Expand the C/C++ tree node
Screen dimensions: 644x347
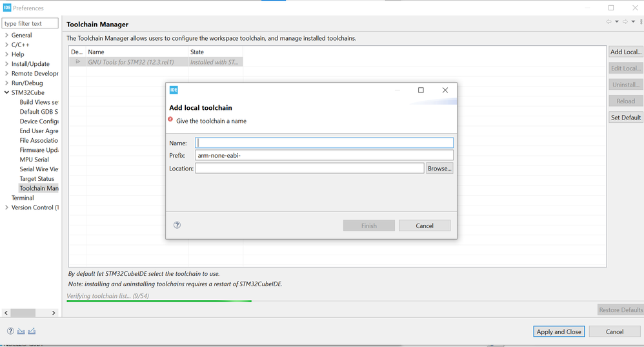(x=6, y=45)
